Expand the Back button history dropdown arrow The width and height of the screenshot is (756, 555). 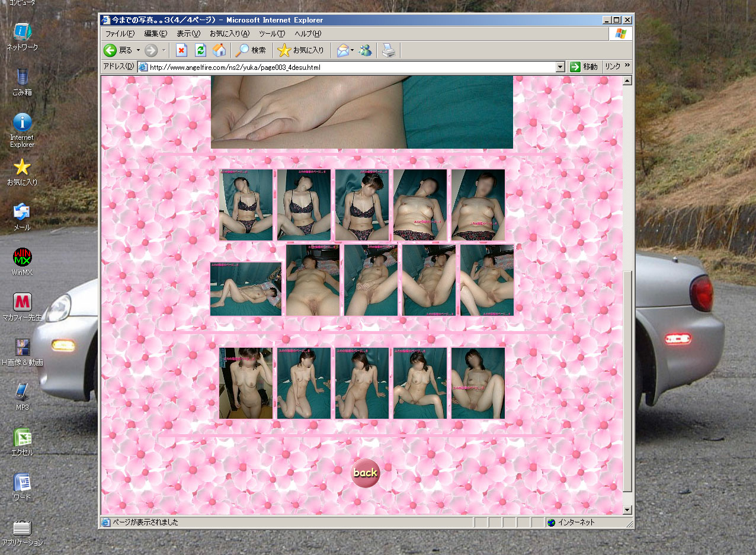138,50
